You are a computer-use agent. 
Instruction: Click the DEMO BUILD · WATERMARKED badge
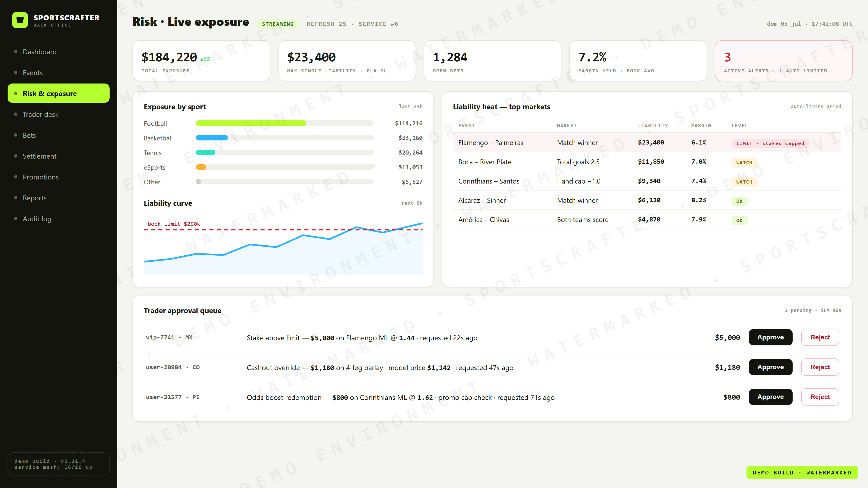click(x=802, y=472)
